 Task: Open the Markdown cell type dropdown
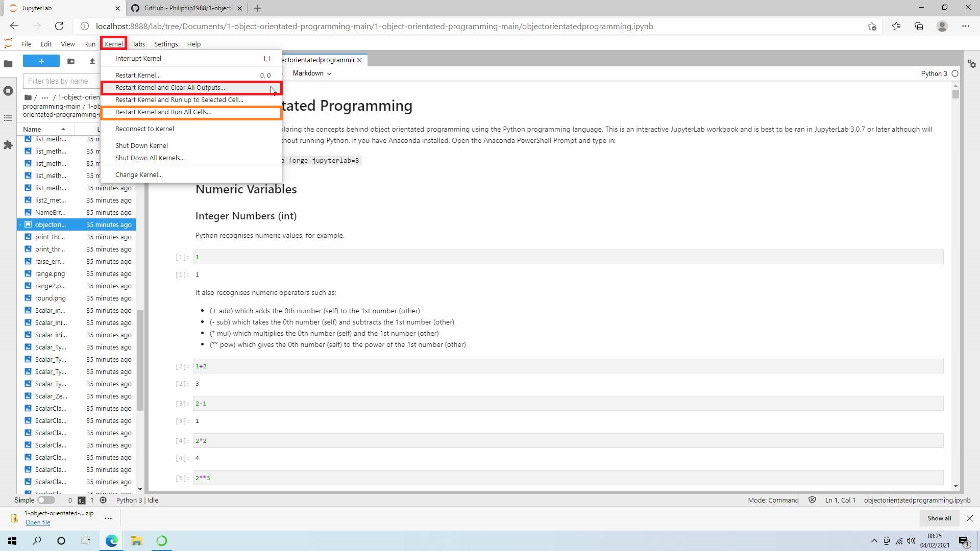click(x=312, y=73)
